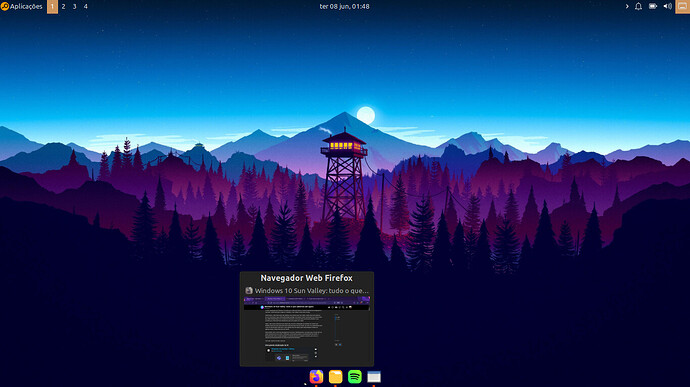Open the Files folder icon in the dock
This screenshot has width=690, height=387.
pos(335,376)
